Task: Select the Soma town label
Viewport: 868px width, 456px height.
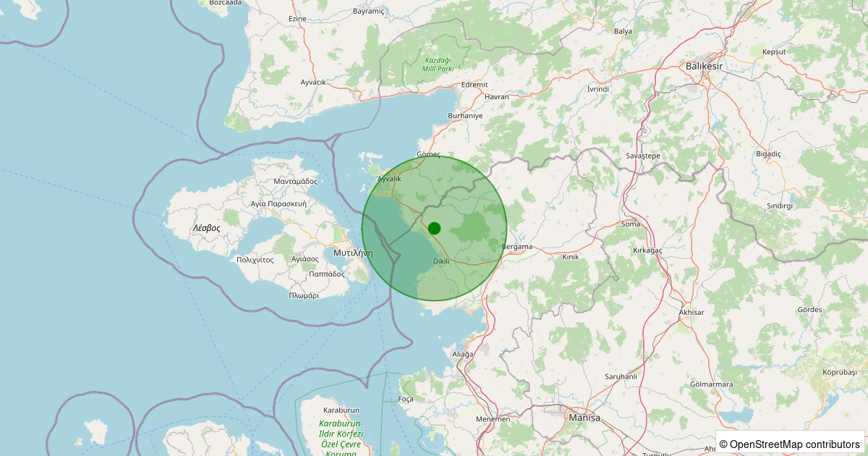Action: pyautogui.click(x=631, y=224)
